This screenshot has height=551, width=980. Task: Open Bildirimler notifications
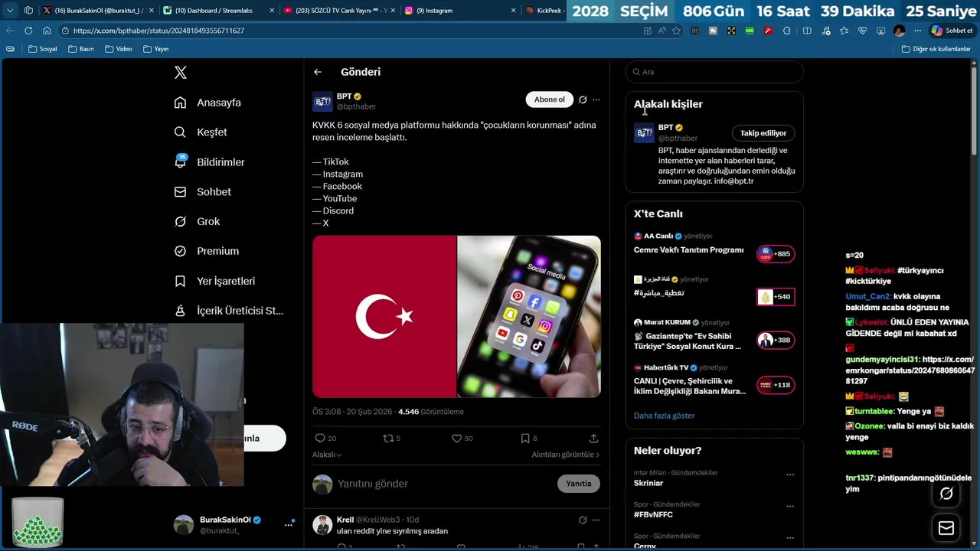click(x=209, y=162)
